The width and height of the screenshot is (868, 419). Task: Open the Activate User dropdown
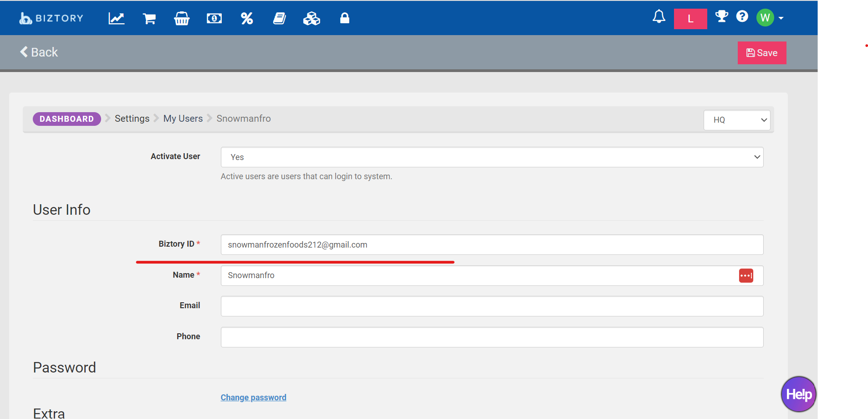point(492,157)
